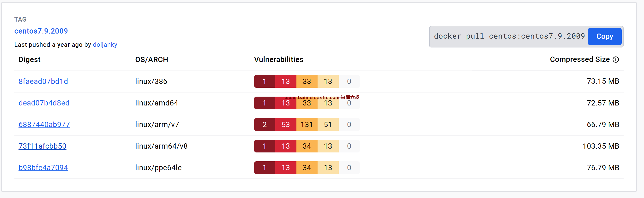Open digest 8faead07bd1d
The image size is (644, 198).
point(43,82)
